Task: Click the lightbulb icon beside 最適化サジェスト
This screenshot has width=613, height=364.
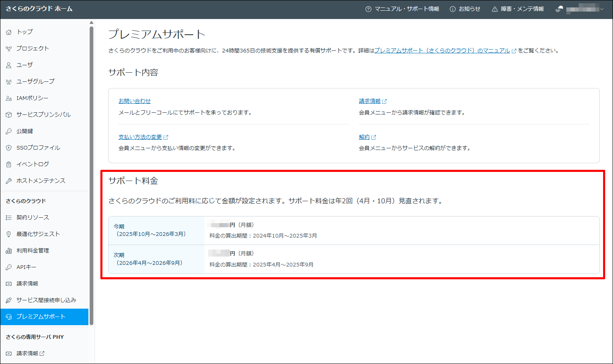Action: click(x=9, y=234)
